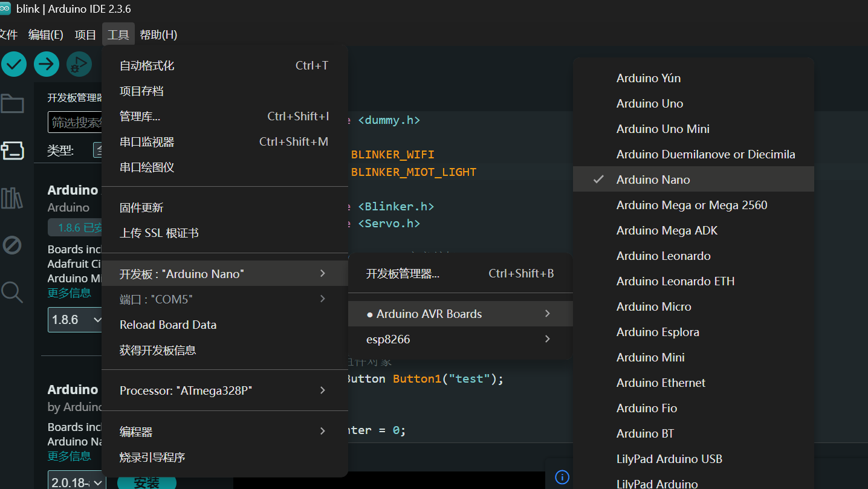Open the 1.8.6 version dropdown

click(x=76, y=320)
